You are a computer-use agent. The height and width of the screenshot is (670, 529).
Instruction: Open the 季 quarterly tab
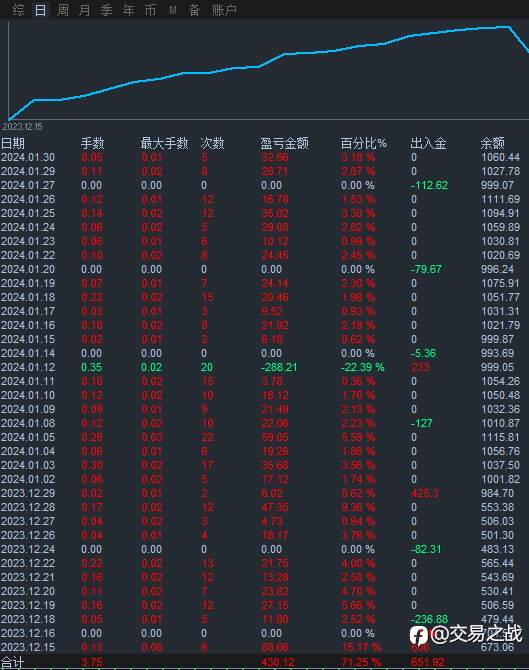point(106,9)
